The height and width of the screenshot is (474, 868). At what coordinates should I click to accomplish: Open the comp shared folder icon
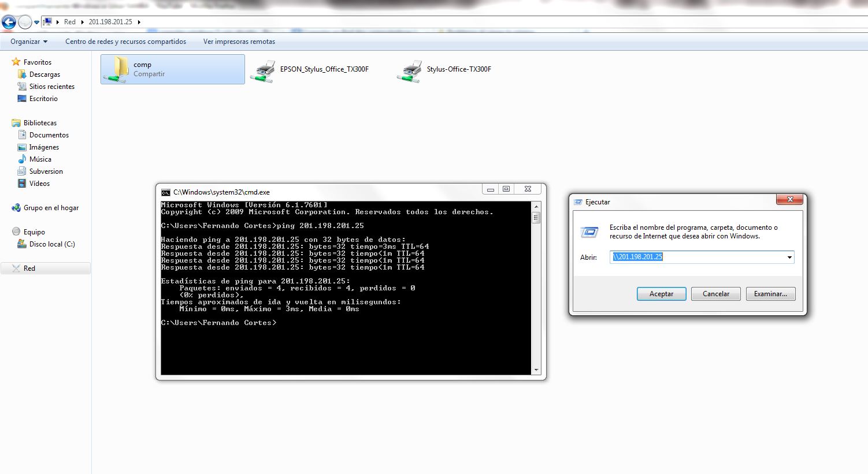[x=119, y=69]
